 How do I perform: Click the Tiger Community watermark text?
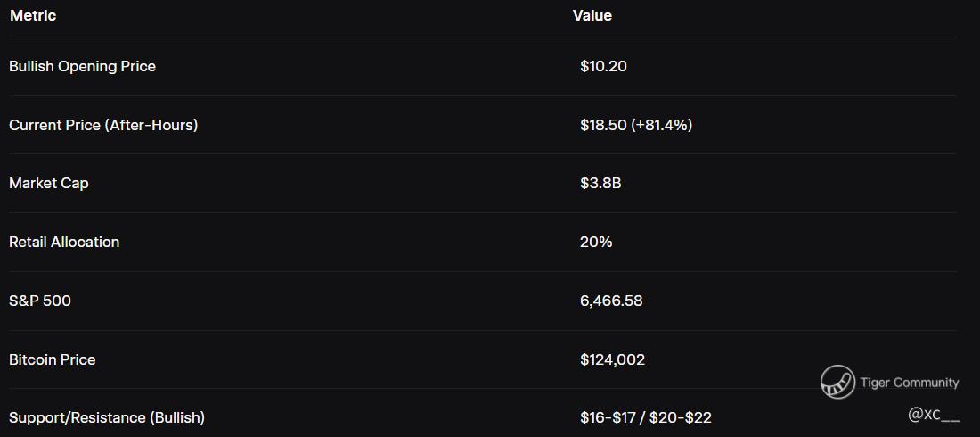coord(910,383)
